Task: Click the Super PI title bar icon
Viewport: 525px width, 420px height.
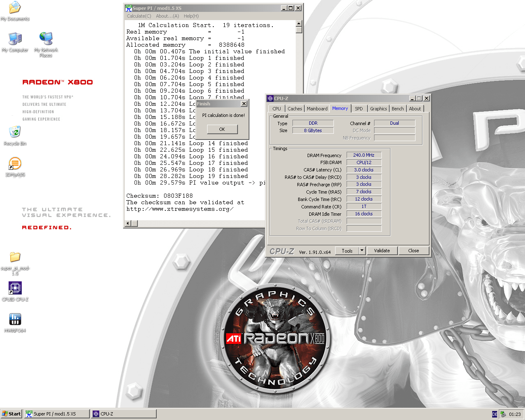Action: point(128,8)
